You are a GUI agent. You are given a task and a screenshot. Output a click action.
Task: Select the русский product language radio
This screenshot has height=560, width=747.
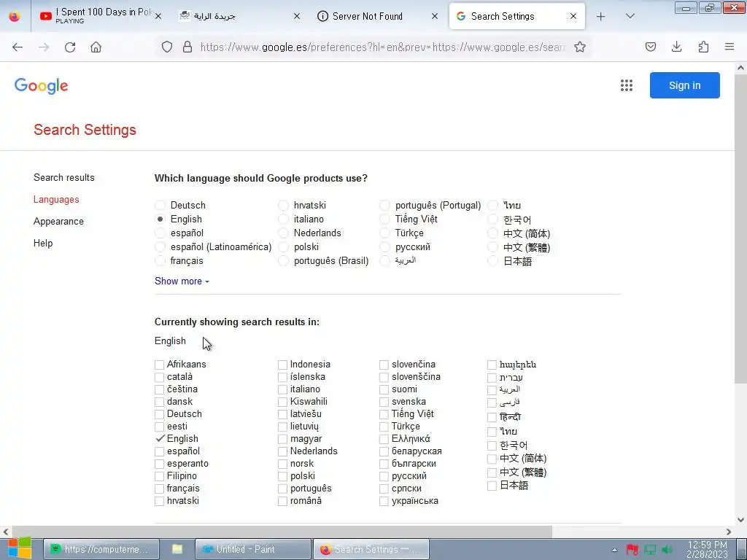(385, 246)
